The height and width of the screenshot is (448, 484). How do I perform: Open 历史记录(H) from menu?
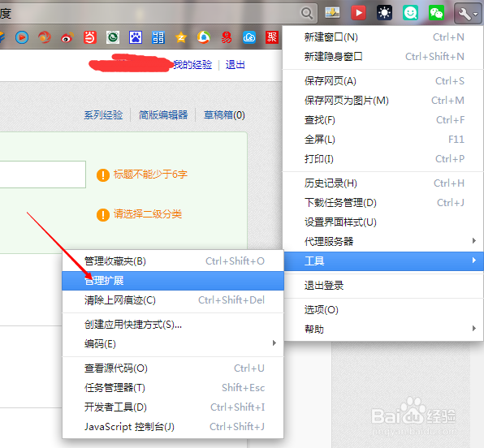(383, 183)
